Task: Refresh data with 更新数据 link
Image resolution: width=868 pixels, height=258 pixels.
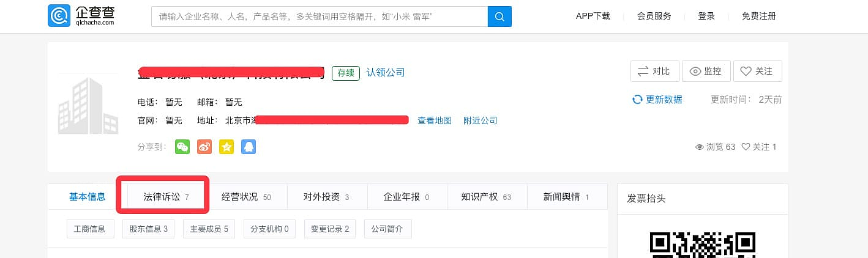Action: tap(657, 100)
